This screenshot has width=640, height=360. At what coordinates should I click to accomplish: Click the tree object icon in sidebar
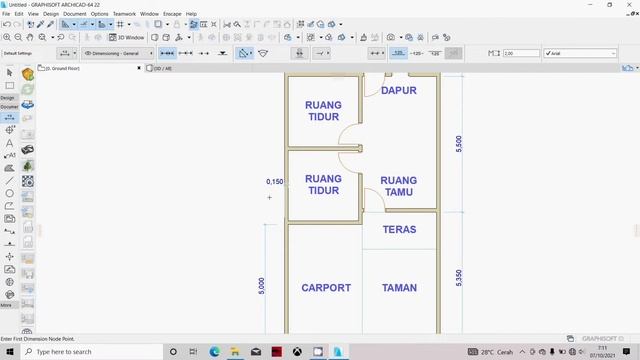[x=28, y=166]
